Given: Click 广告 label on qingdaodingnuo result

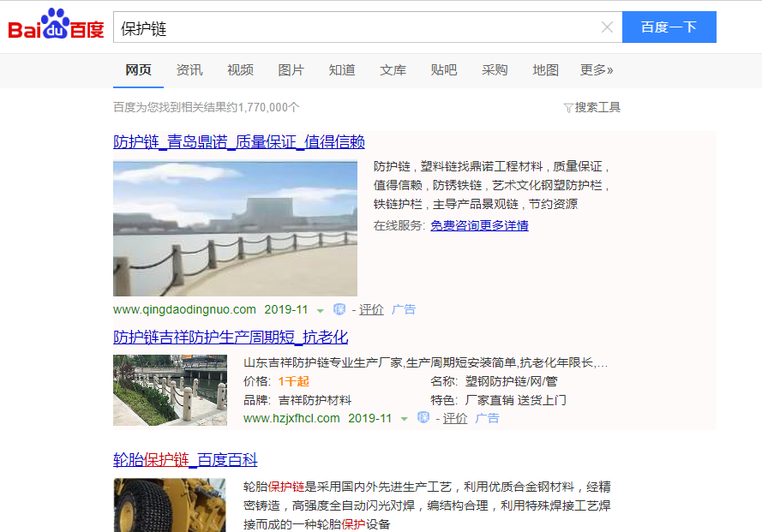Looking at the screenshot, I should pos(404,309).
